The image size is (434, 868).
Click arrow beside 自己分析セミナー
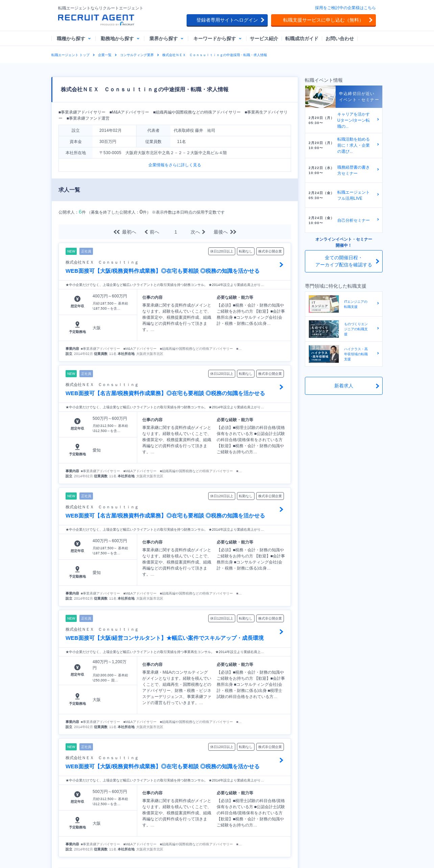point(378,220)
